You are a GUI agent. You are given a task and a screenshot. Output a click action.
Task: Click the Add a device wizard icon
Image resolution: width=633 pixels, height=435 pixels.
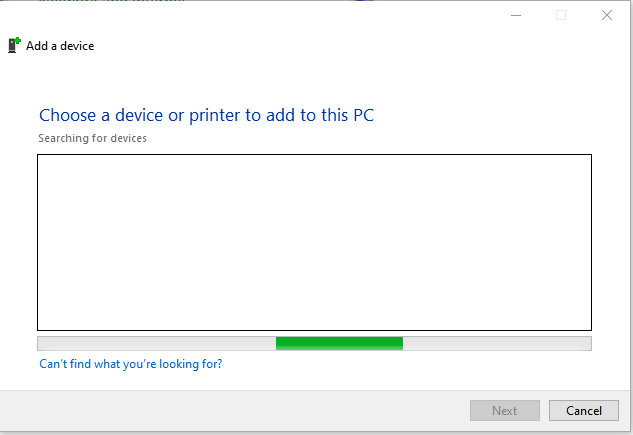coord(14,45)
